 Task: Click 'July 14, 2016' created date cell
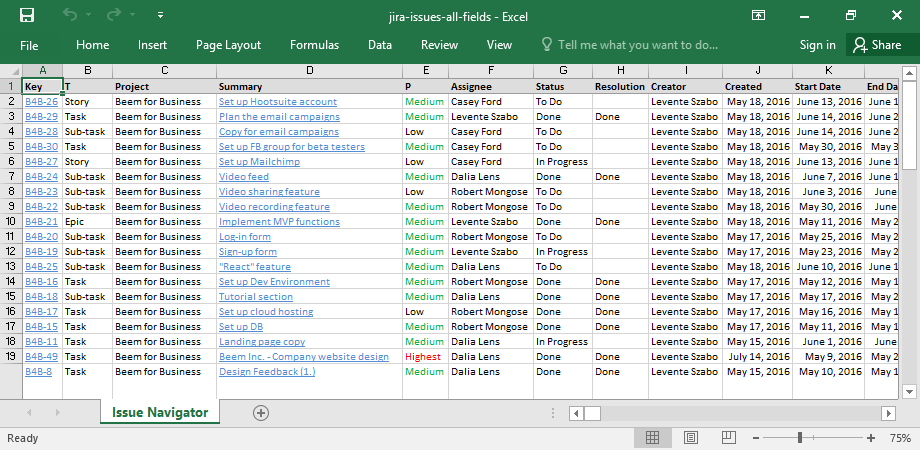point(759,356)
